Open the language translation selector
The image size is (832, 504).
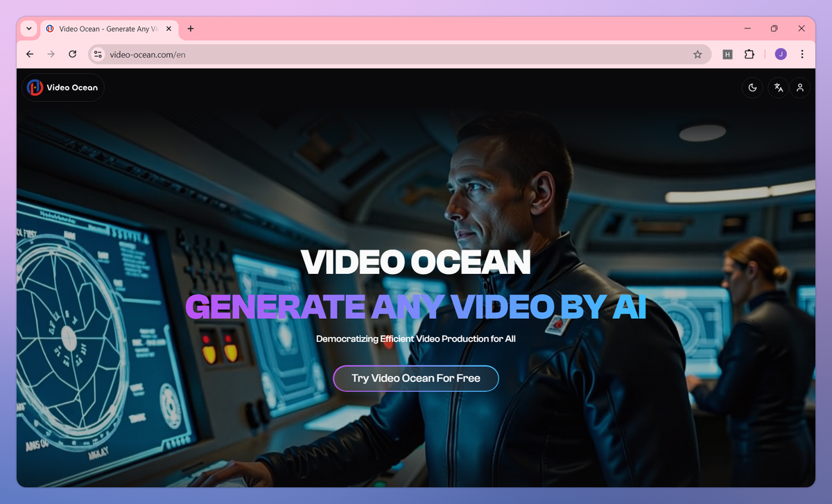[x=779, y=87]
